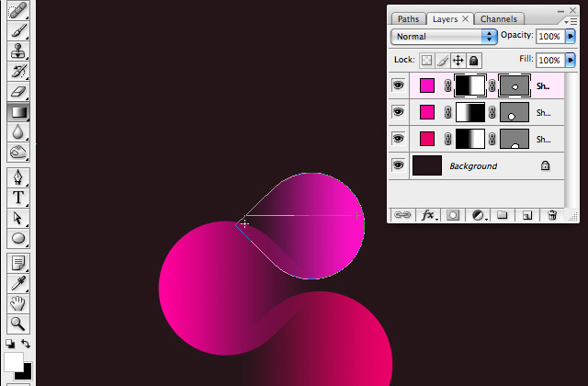Toggle lock all
Screen dimensions: 588x386
click(x=474, y=61)
